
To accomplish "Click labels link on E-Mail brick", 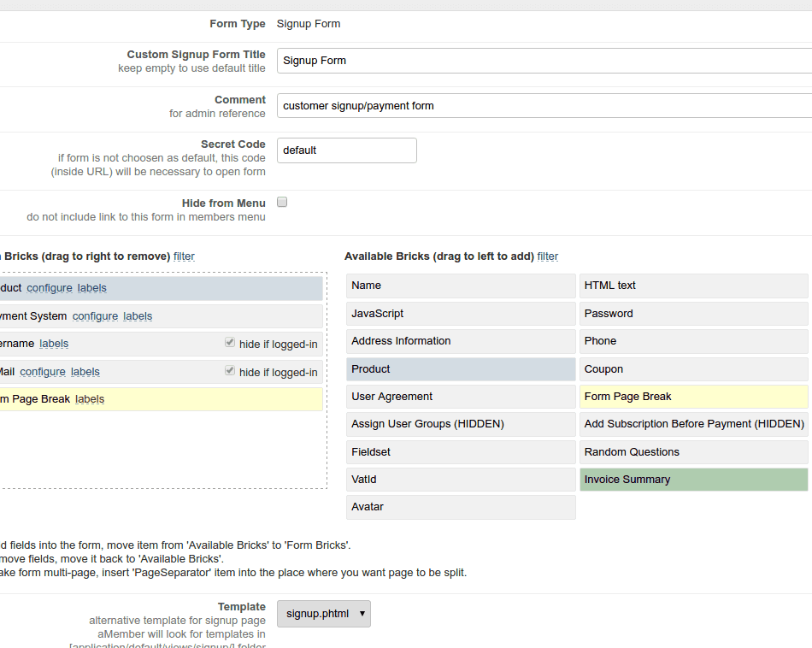I will coord(85,372).
